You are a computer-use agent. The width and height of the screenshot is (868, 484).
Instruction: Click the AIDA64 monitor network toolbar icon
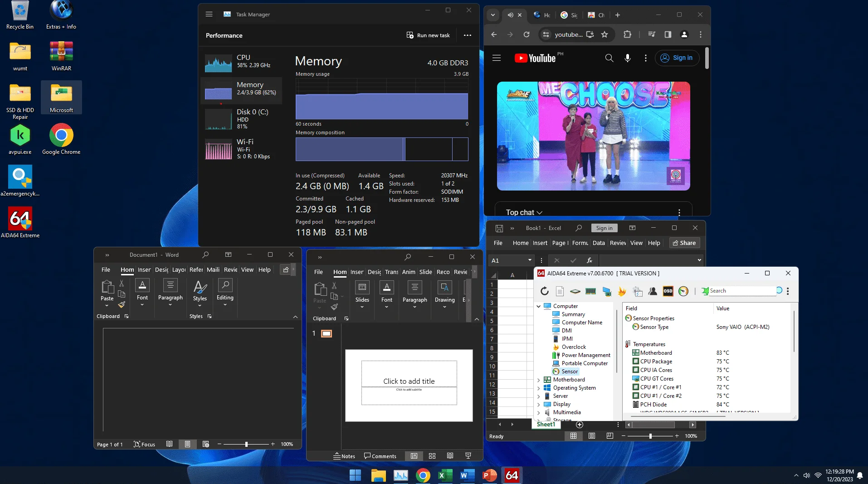[606, 291]
